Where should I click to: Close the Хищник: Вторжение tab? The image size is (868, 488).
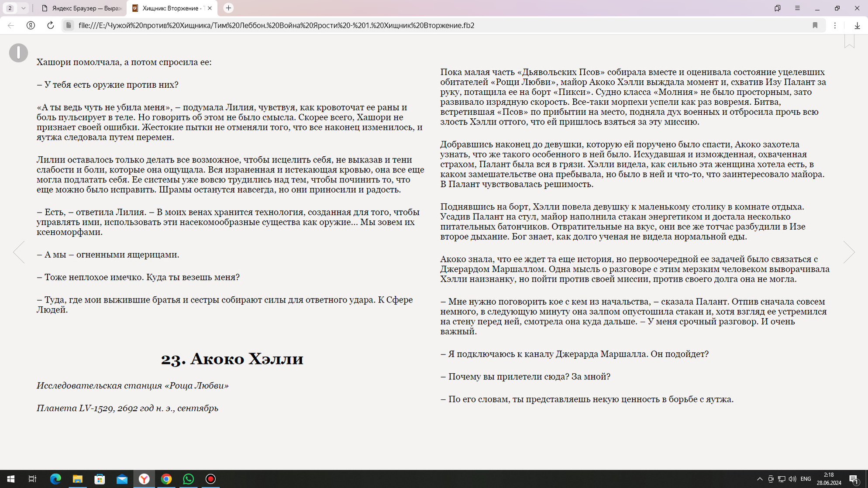210,8
